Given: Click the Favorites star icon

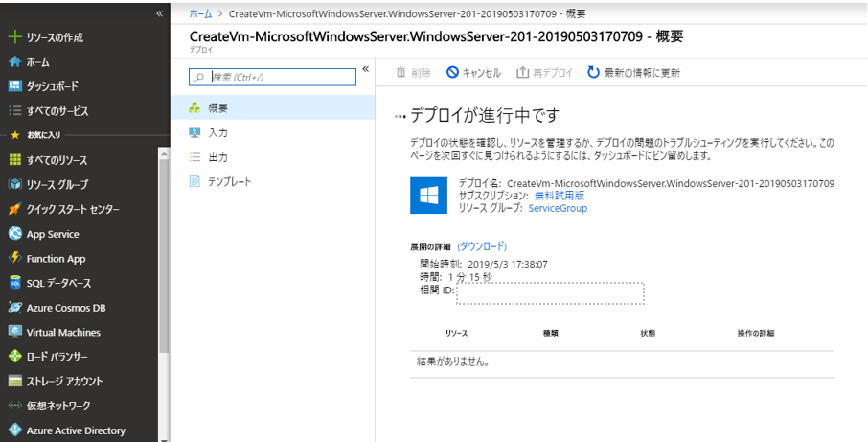Looking at the screenshot, I should (15, 135).
